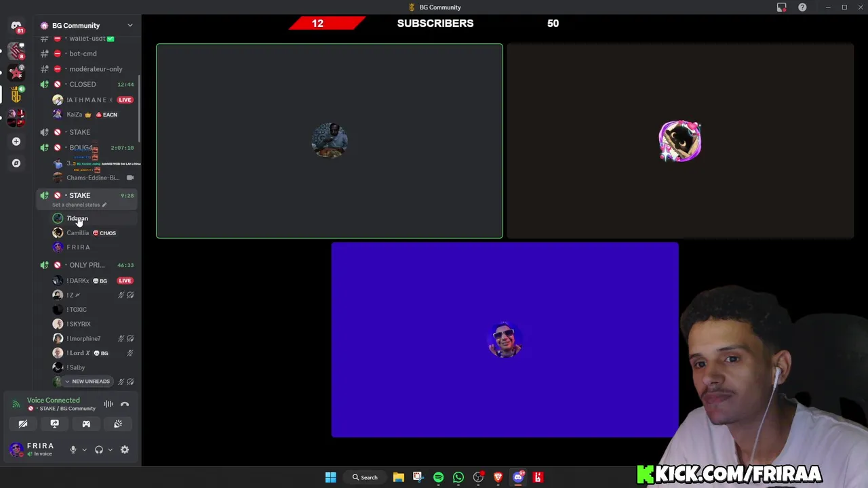Start an activity with the gamepad icon

coord(86,424)
